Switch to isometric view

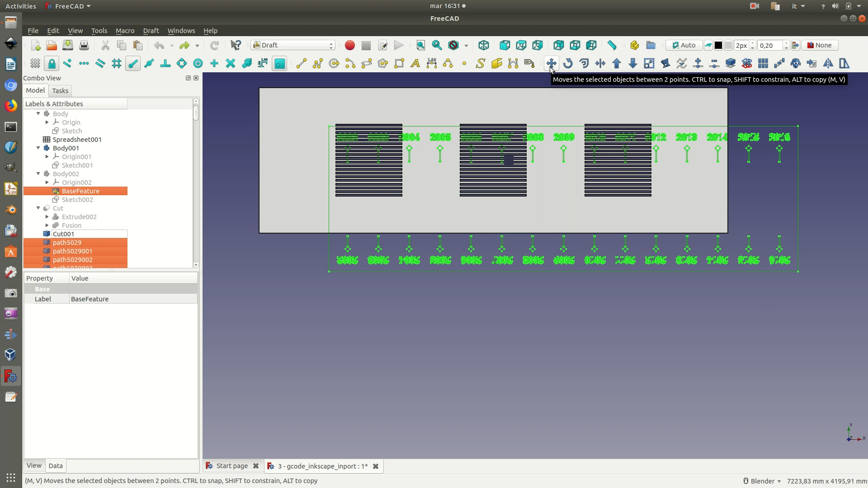(484, 45)
